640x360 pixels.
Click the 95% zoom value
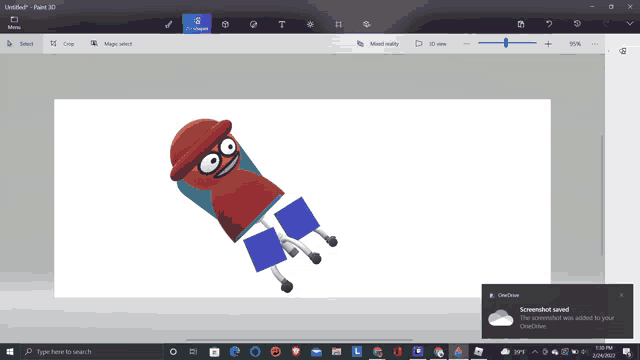(x=575, y=44)
